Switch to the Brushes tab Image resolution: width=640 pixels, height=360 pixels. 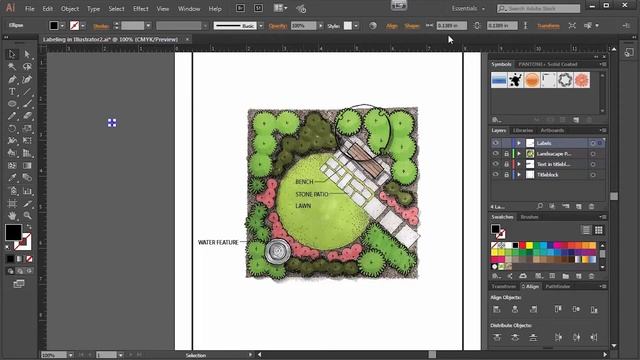pos(529,217)
